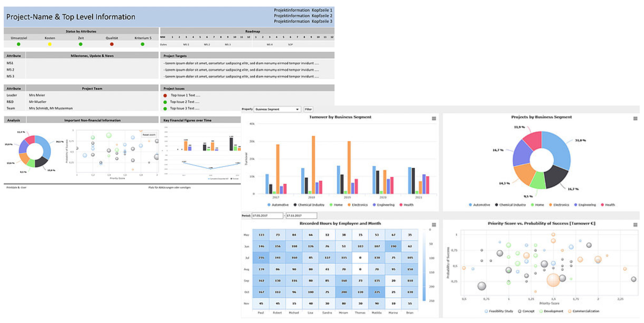Click the Filter button
Screen dimensions: 644x323
(x=308, y=109)
